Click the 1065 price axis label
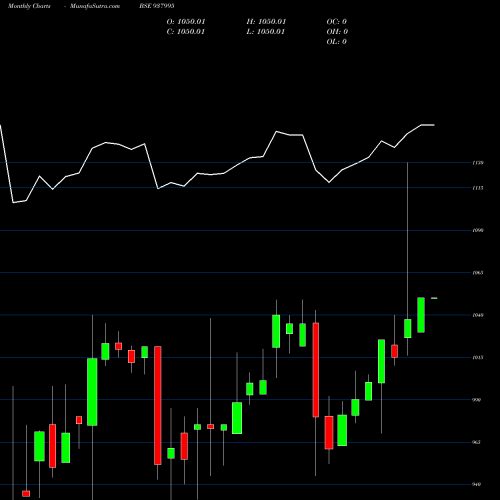 (478, 273)
